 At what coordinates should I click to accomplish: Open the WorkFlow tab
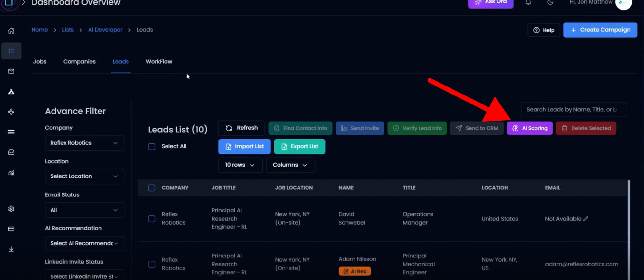point(159,62)
